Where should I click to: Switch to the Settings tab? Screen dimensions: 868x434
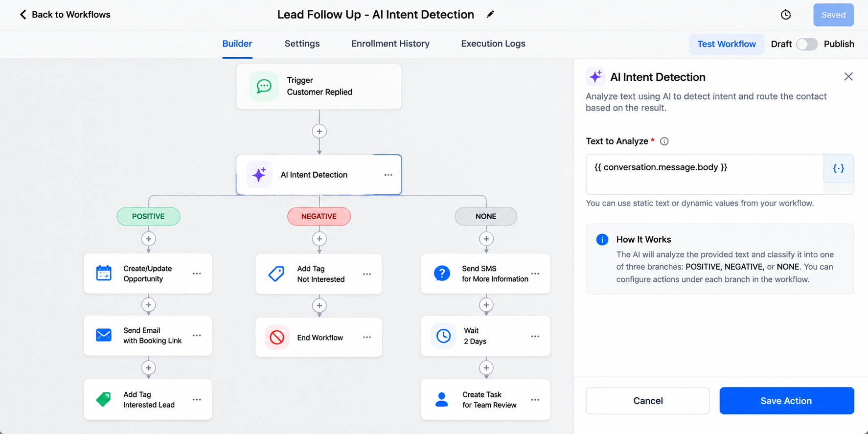tap(302, 44)
